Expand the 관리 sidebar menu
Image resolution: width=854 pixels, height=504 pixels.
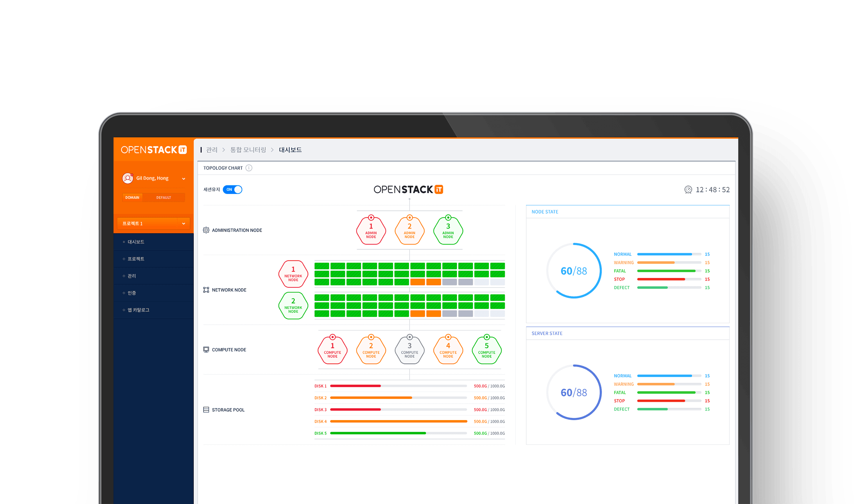click(x=132, y=276)
